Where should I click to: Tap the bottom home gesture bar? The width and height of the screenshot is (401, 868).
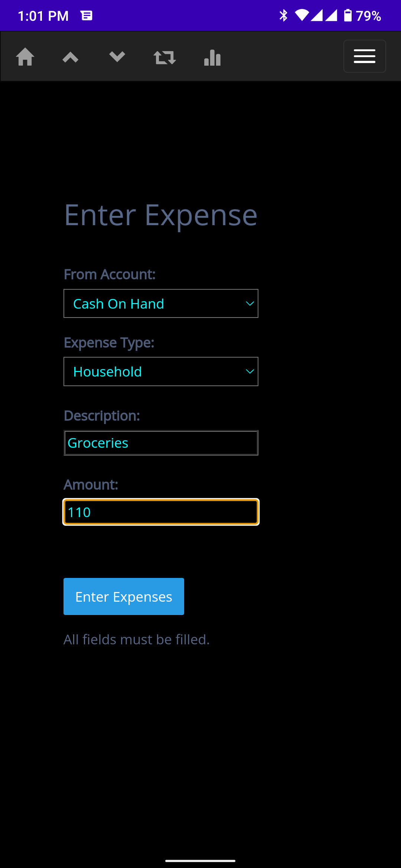tap(200, 861)
